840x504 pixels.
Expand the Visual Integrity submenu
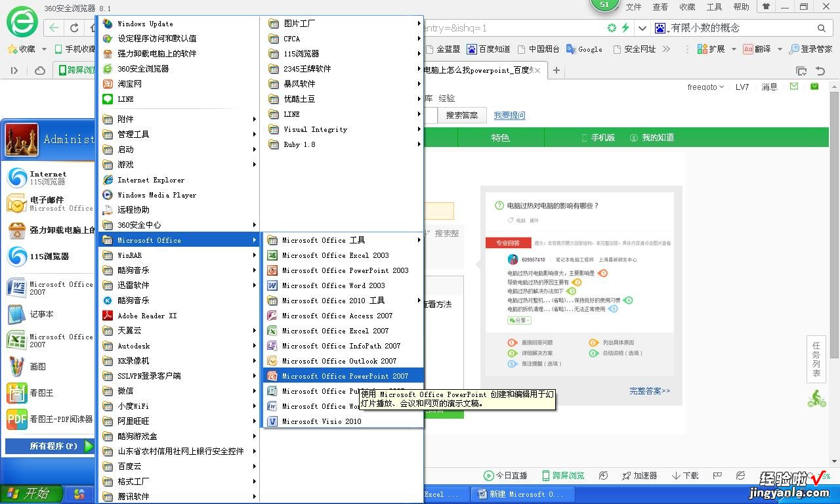point(343,129)
